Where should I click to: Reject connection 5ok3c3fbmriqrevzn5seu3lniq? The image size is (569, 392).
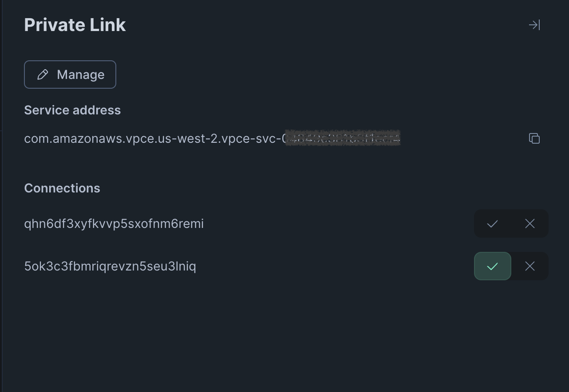pyautogui.click(x=530, y=267)
